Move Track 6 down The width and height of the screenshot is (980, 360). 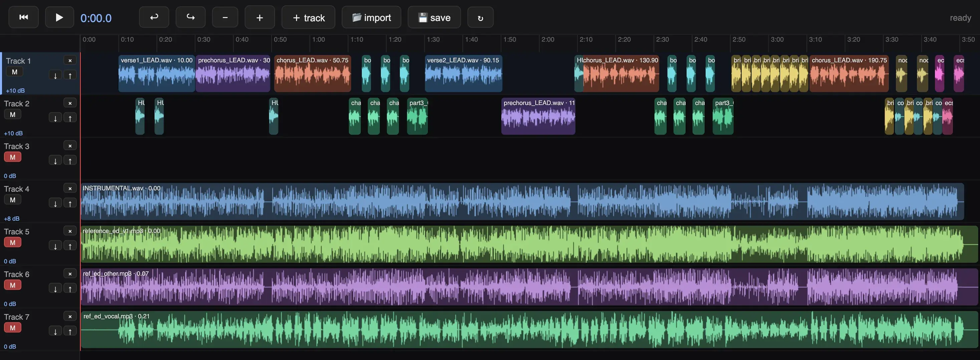click(55, 289)
